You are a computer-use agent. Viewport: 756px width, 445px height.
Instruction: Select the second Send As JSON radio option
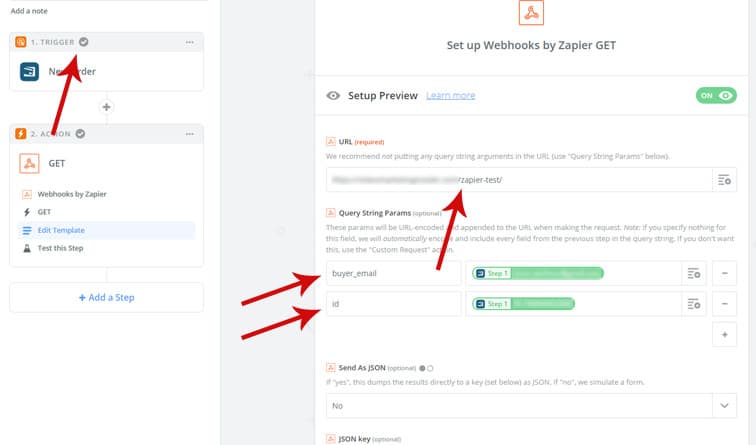coord(431,369)
